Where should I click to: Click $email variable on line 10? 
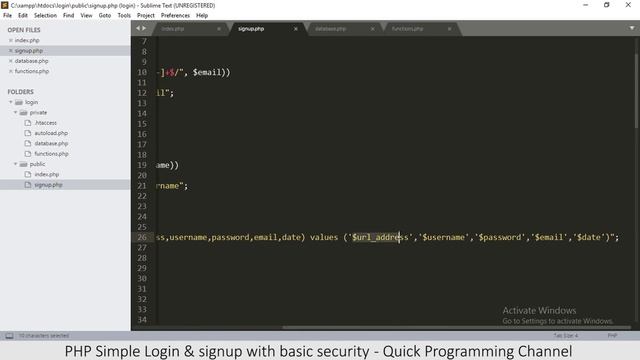[207, 72]
